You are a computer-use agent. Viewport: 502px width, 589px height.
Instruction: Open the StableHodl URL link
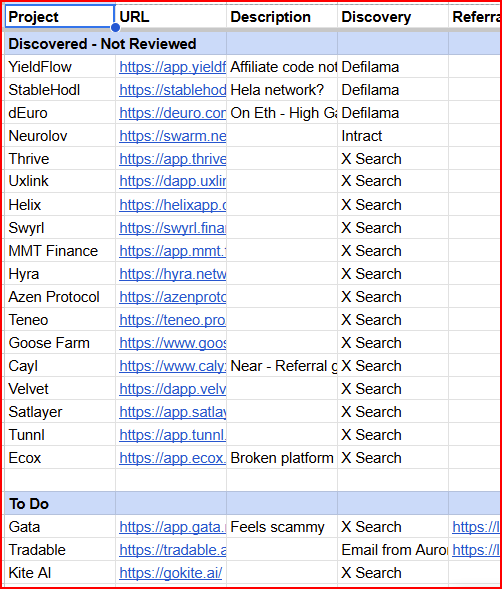(x=172, y=90)
